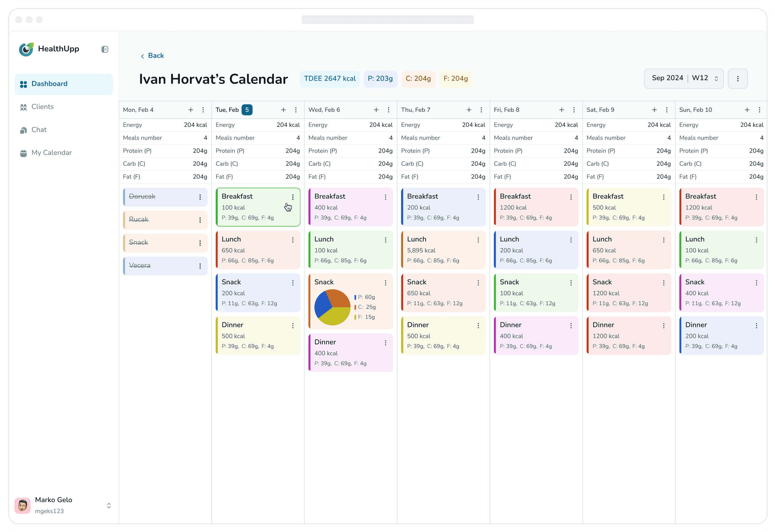Open three-dot menu on Dorucak card
This screenshot has width=775, height=532.
[x=200, y=197]
